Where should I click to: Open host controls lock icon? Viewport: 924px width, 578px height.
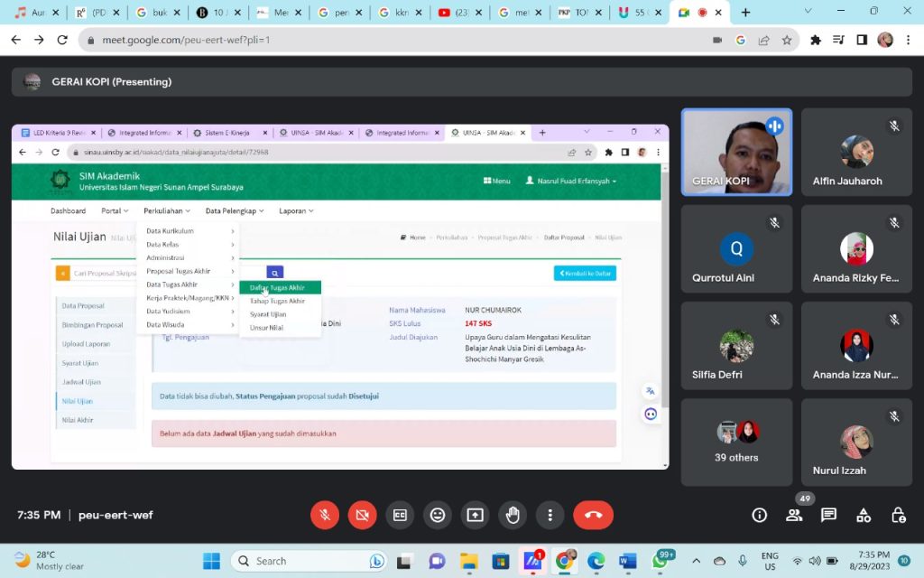[898, 515]
